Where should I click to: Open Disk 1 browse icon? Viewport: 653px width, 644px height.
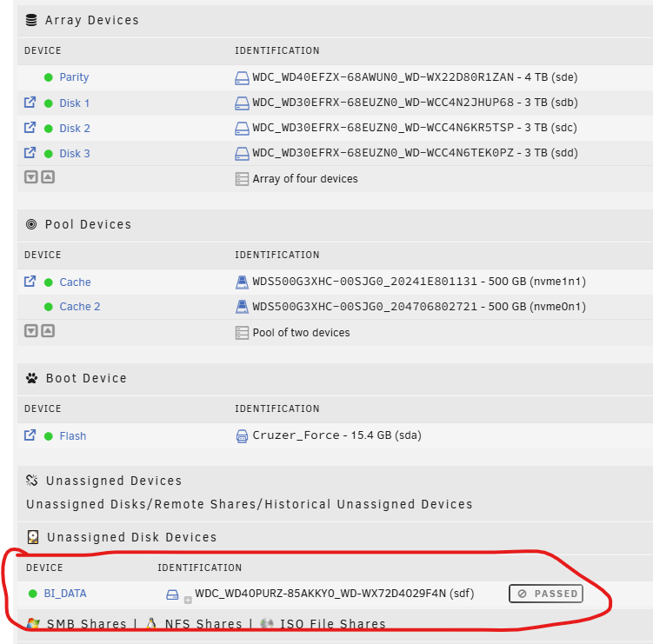30,102
